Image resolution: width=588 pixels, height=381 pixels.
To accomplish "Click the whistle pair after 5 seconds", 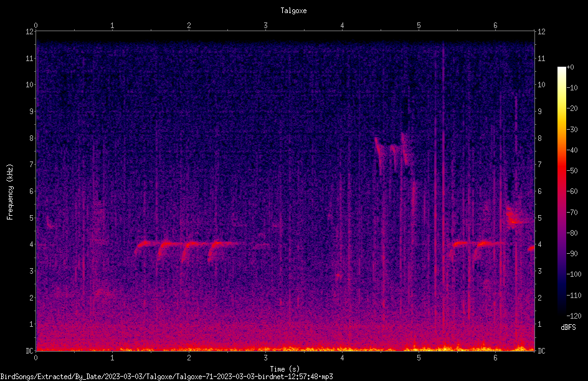I will click(477, 251).
